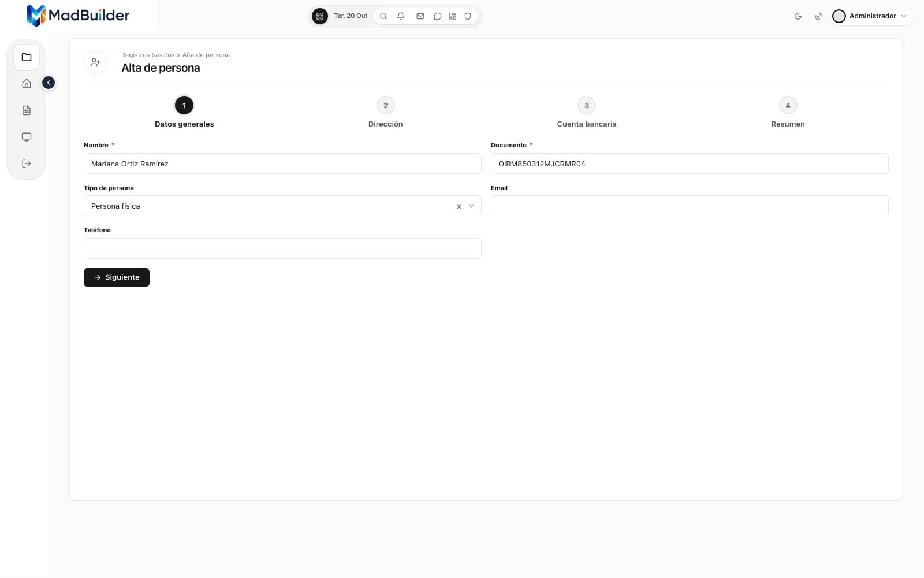Viewport: 924px width, 578px height.
Task: Open the monitor icon in sidebar
Action: 27,137
